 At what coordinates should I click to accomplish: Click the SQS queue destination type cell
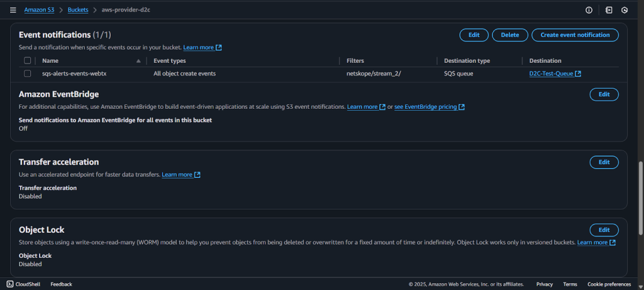coord(458,74)
